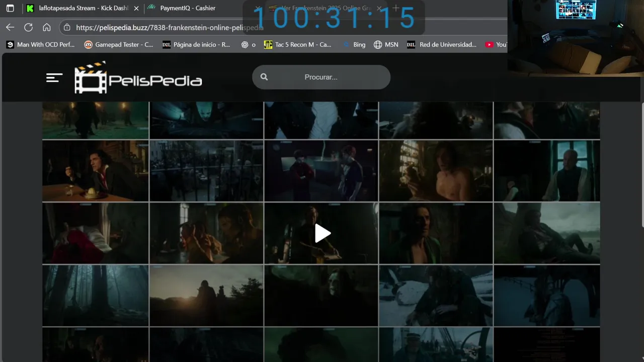Viewport: 644px width, 362px height.
Task: Open the Gamepad Tester bookmark
Action: [119, 44]
